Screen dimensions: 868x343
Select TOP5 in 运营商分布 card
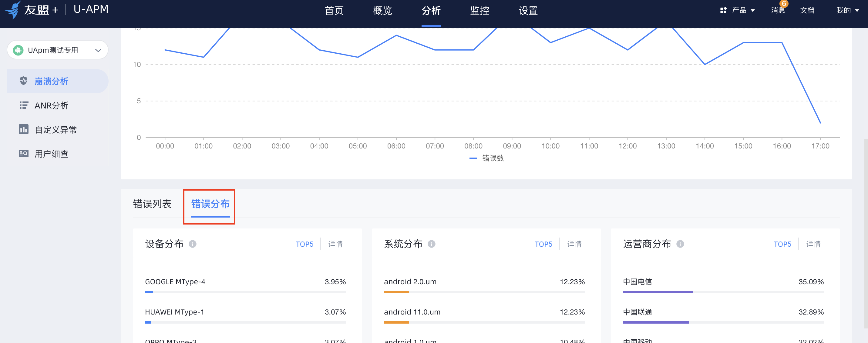click(x=782, y=244)
